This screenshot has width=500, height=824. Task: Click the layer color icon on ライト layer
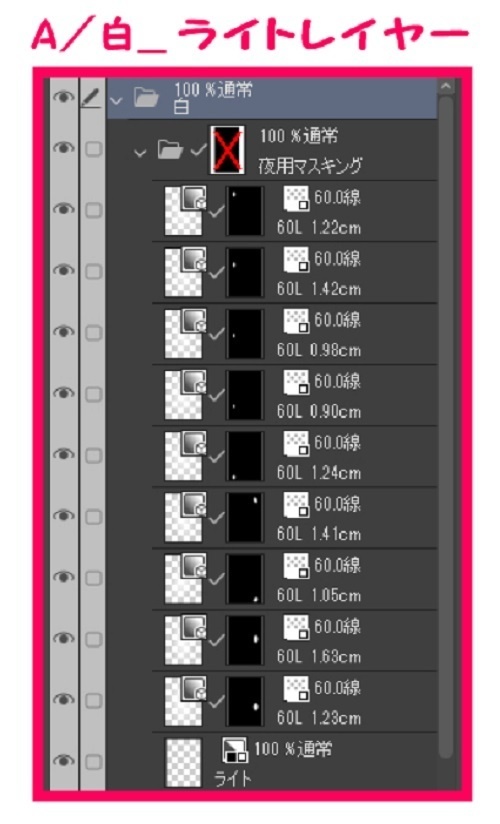(x=234, y=750)
